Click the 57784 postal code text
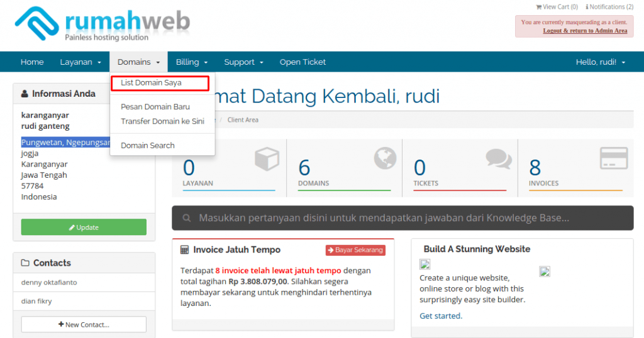 pos(33,186)
